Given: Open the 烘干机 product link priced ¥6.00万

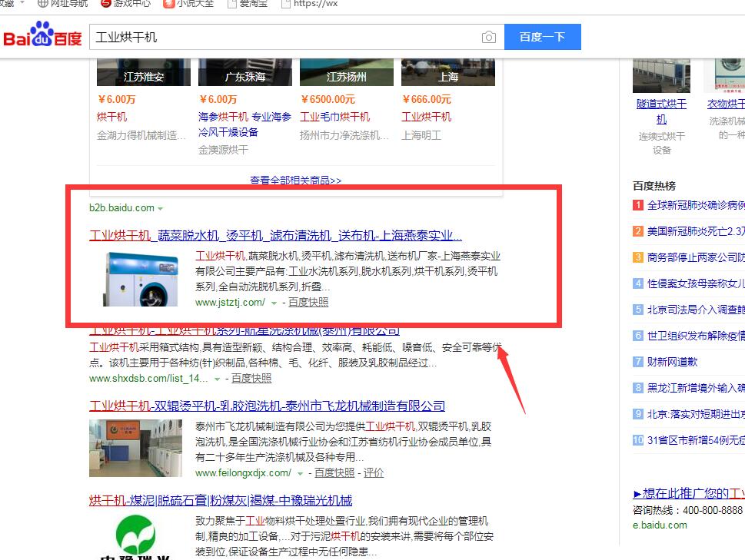Looking at the screenshot, I should click(111, 117).
